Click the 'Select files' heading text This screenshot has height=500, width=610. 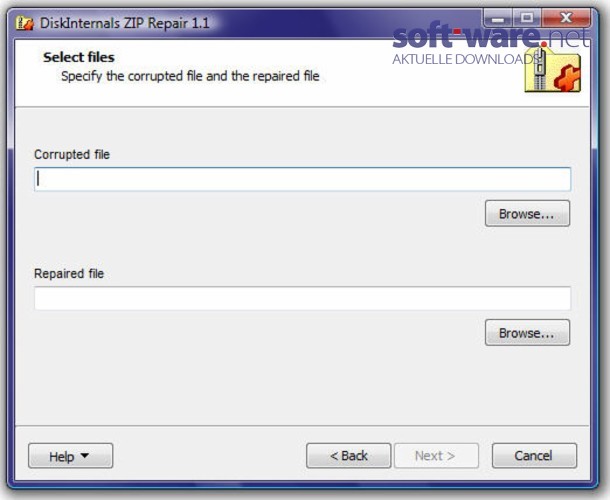79,57
